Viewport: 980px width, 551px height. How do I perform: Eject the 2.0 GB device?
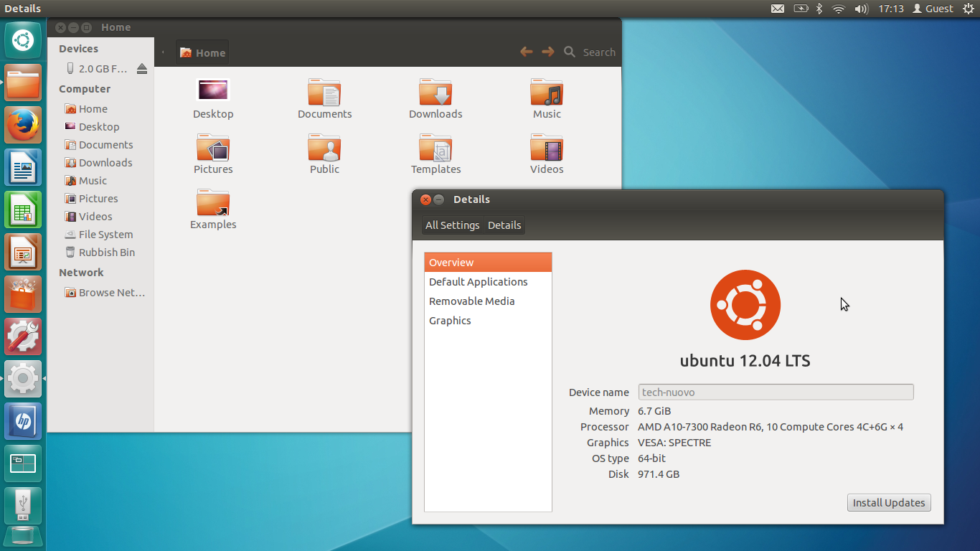(142, 69)
